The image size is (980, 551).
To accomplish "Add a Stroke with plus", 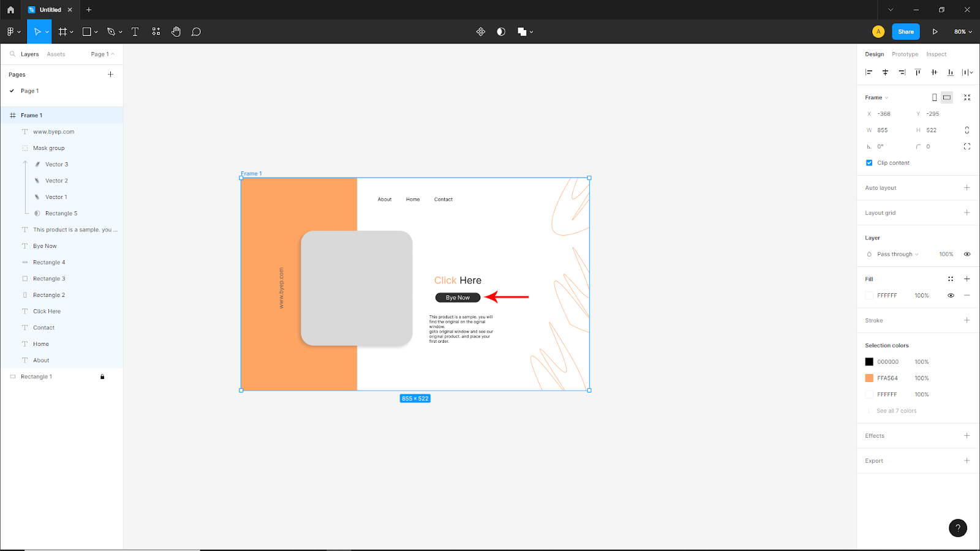I will click(967, 320).
